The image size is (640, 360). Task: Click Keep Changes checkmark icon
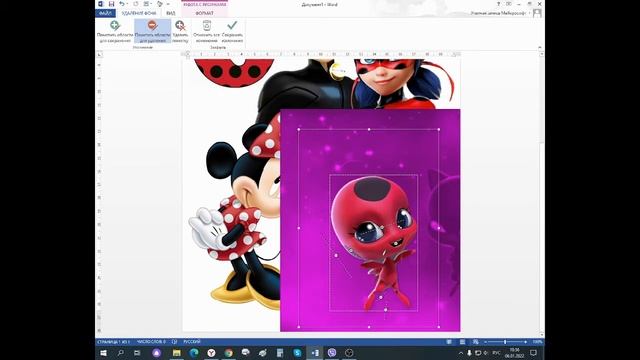pos(232,25)
